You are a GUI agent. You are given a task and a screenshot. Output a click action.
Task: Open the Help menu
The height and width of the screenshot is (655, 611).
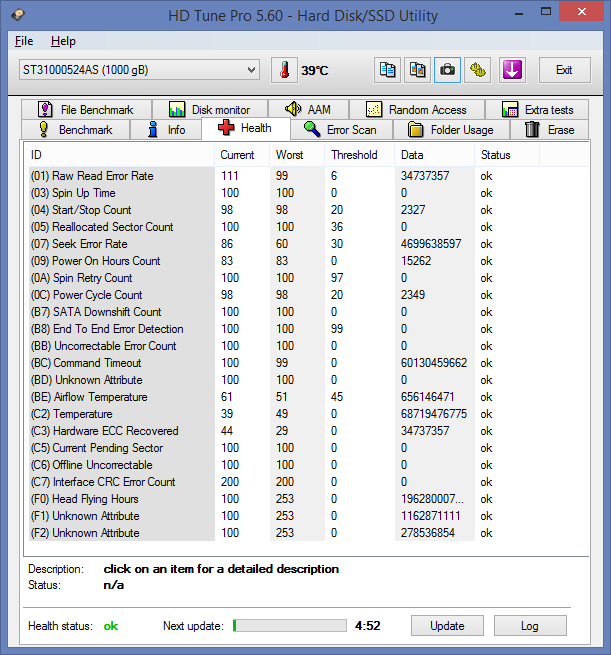pyautogui.click(x=63, y=41)
